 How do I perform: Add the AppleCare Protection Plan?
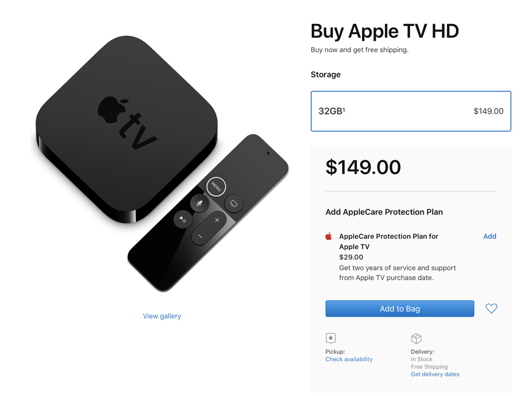490,236
